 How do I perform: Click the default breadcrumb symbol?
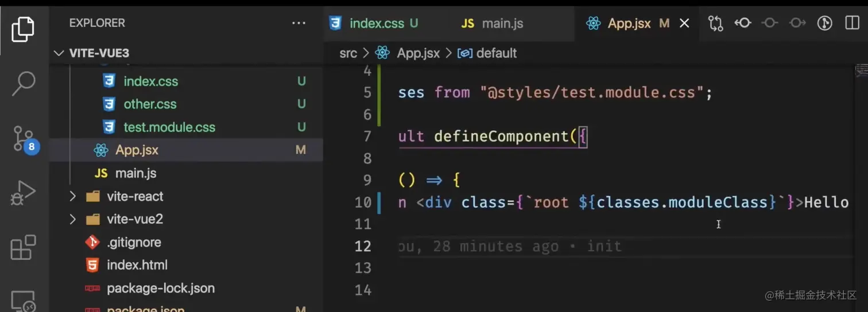[x=496, y=53]
